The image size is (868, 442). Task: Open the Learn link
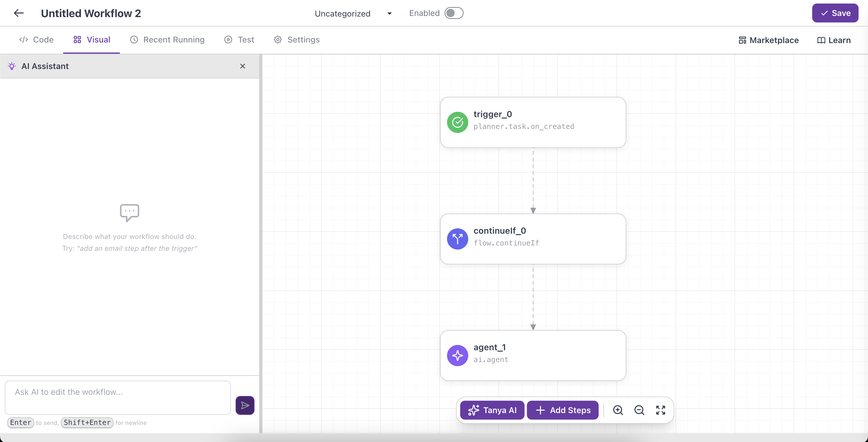(834, 40)
